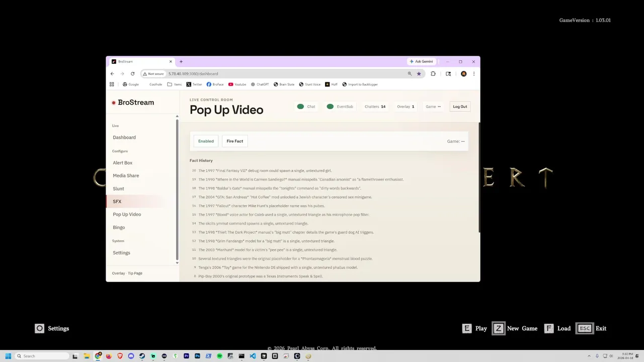Open Steam from the taskbar

pyautogui.click(x=142, y=356)
